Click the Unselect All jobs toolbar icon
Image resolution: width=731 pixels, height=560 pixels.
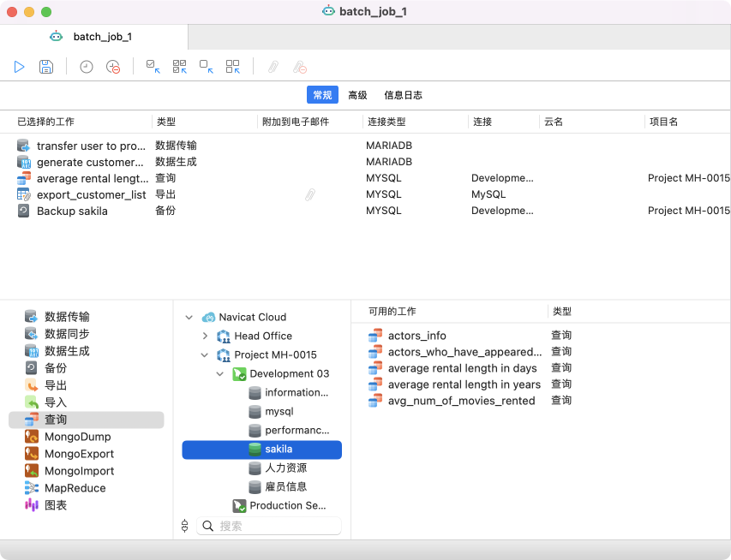click(x=232, y=67)
